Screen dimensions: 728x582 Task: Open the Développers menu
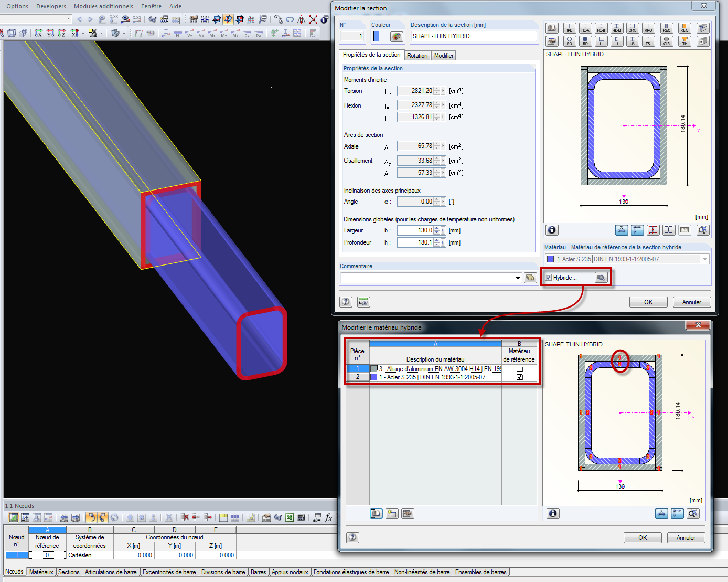pyautogui.click(x=51, y=6)
